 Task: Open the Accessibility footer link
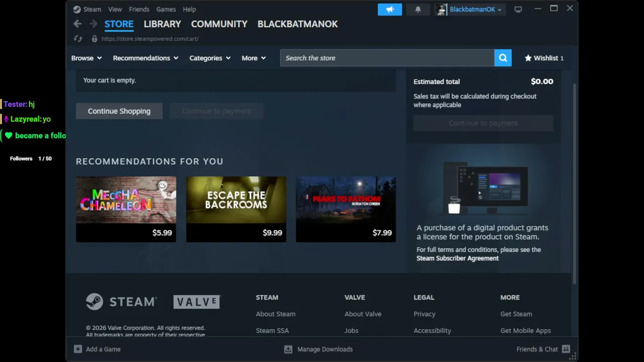(432, 330)
